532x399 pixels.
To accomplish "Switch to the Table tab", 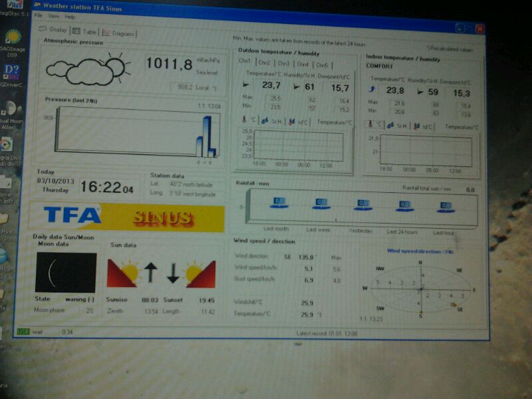I will coord(85,31).
